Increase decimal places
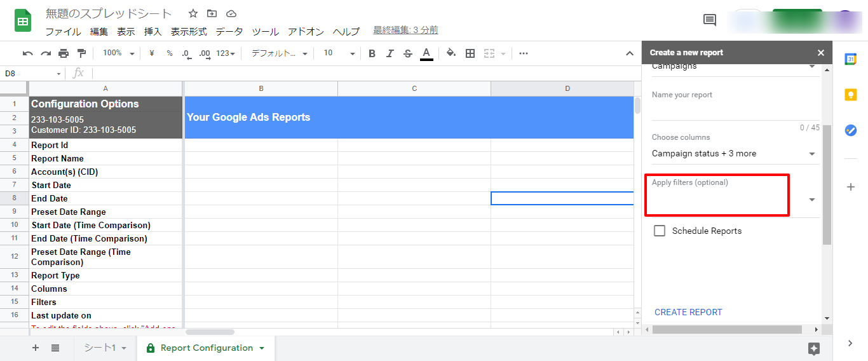Image resolution: width=868 pixels, height=361 pixels. pyautogui.click(x=205, y=53)
